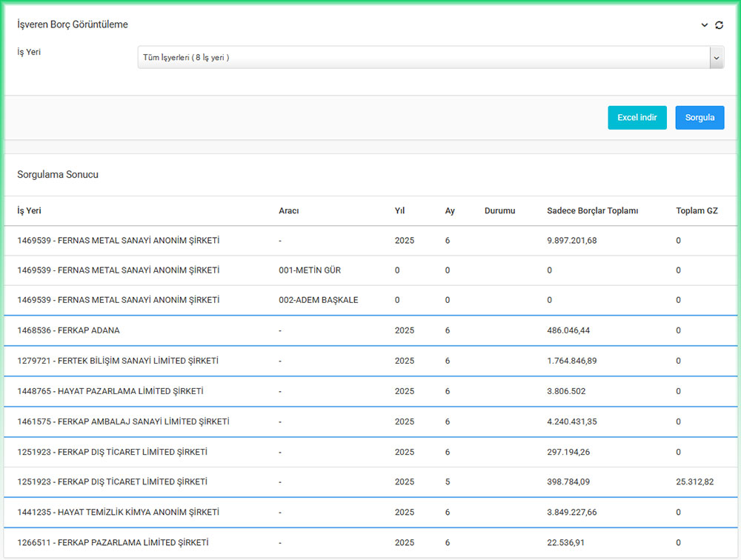Viewport: 741px width, 560px height.
Task: Click the 9.897.201,68 debt amount
Action: pos(571,241)
